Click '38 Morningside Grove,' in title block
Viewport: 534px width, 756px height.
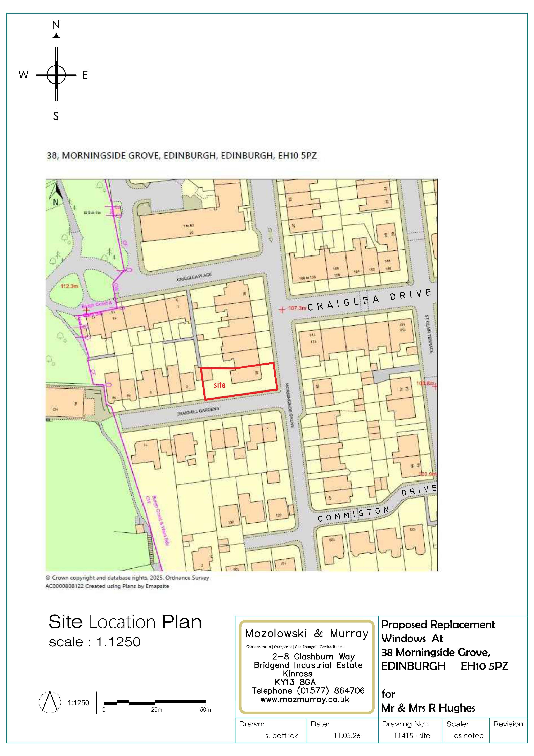(x=436, y=652)
